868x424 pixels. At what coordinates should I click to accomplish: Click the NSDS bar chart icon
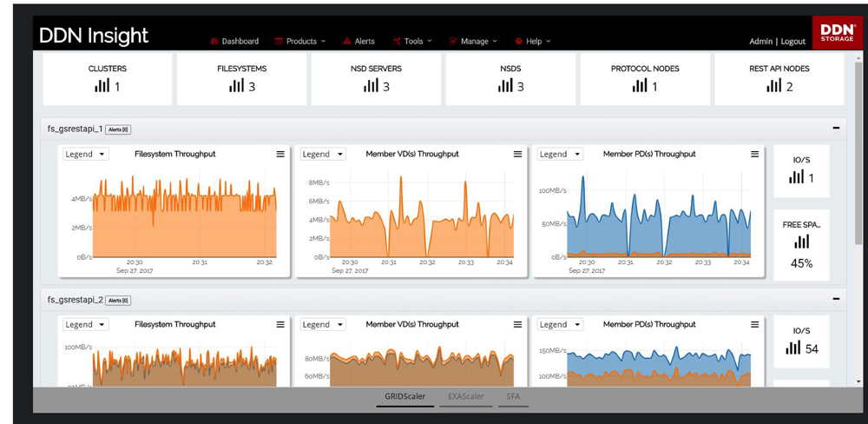[505, 85]
